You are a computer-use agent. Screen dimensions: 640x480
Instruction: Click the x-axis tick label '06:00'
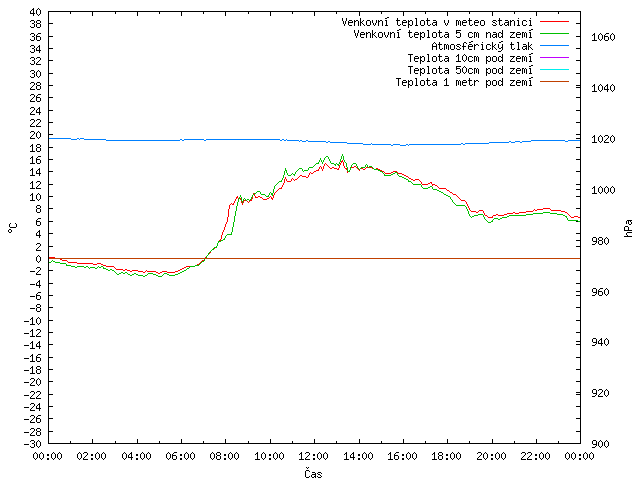click(x=180, y=456)
